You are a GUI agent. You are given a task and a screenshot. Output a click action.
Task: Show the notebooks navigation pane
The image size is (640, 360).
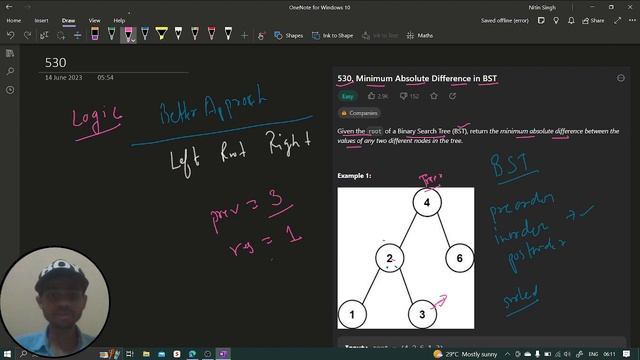point(10,53)
